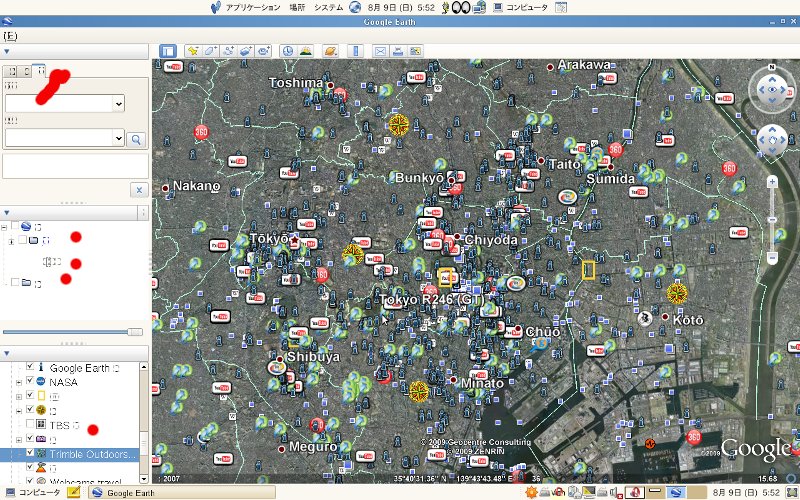Show the ruler measuring tool
The height and width of the screenshot is (500, 800).
[x=356, y=51]
